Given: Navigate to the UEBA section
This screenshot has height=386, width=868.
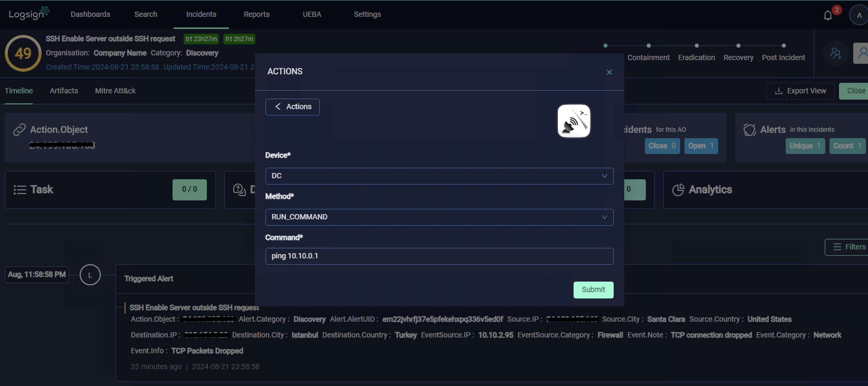Looking at the screenshot, I should (312, 14).
